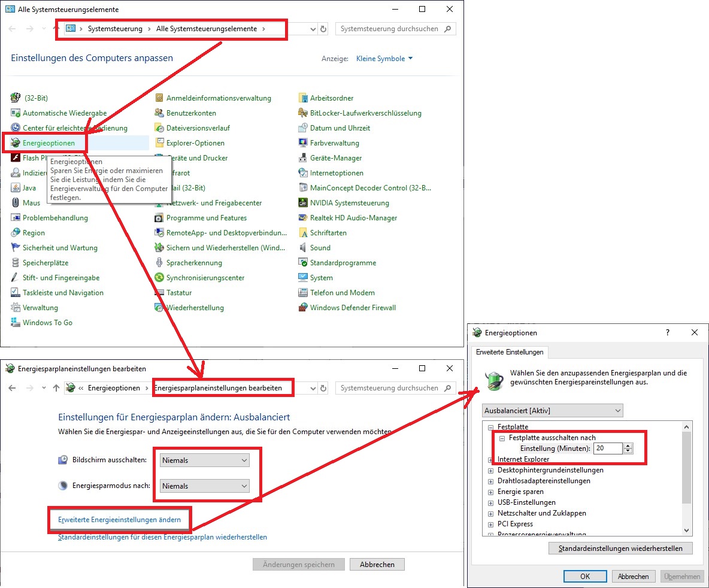Expand the Desktophintergrundeinstellungen node

(490, 471)
